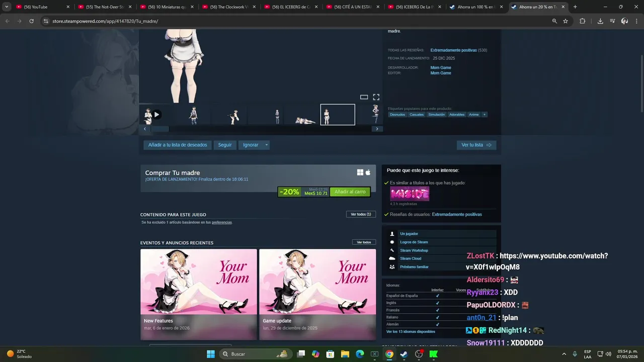Image resolution: width=644 pixels, height=362 pixels.
Task: Click the Steam Cloud icon
Action: (x=392, y=258)
